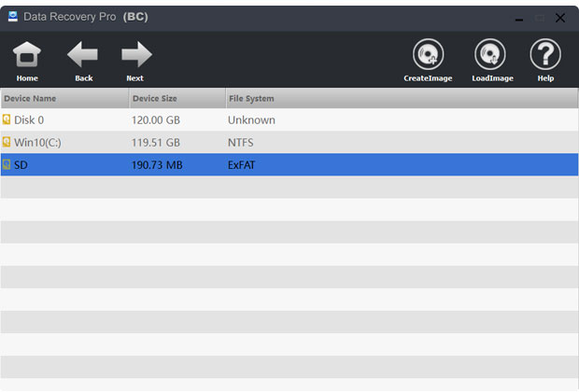Image resolution: width=579 pixels, height=392 pixels.
Task: Sort by the File System column header
Action: pyautogui.click(x=402, y=98)
